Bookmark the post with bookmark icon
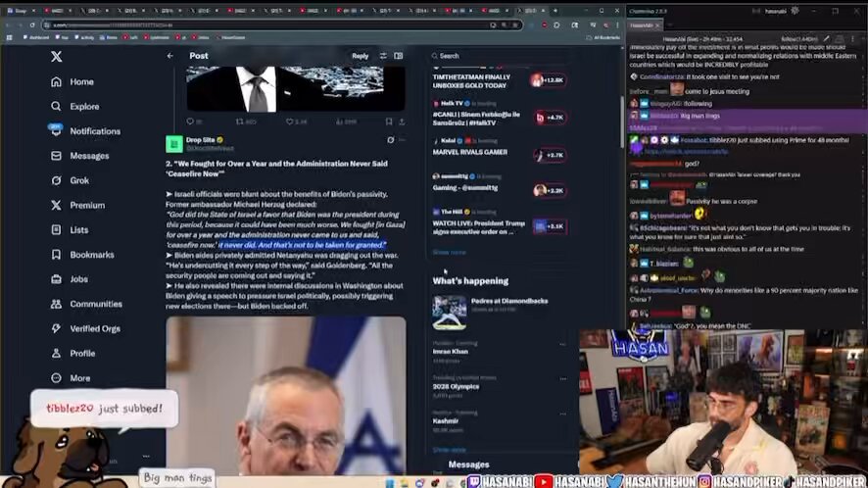The image size is (868, 488). click(x=389, y=122)
